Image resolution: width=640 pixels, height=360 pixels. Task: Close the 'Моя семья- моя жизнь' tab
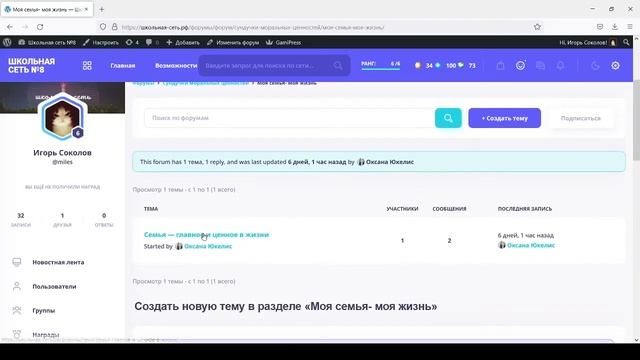[87, 9]
